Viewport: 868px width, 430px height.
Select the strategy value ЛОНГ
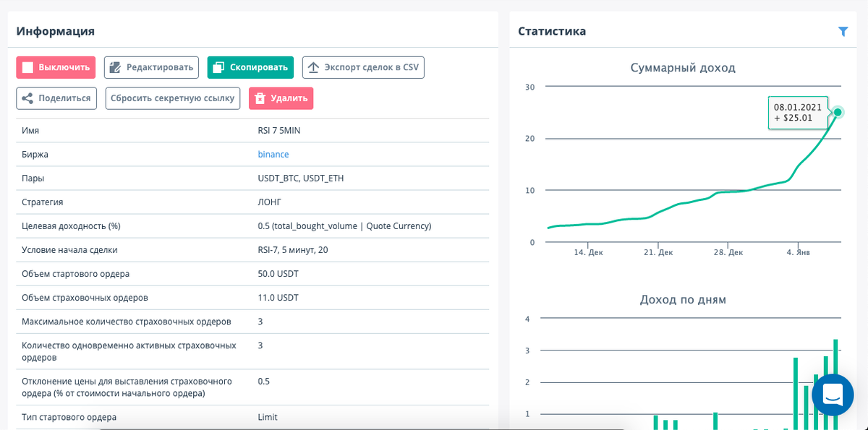(270, 202)
